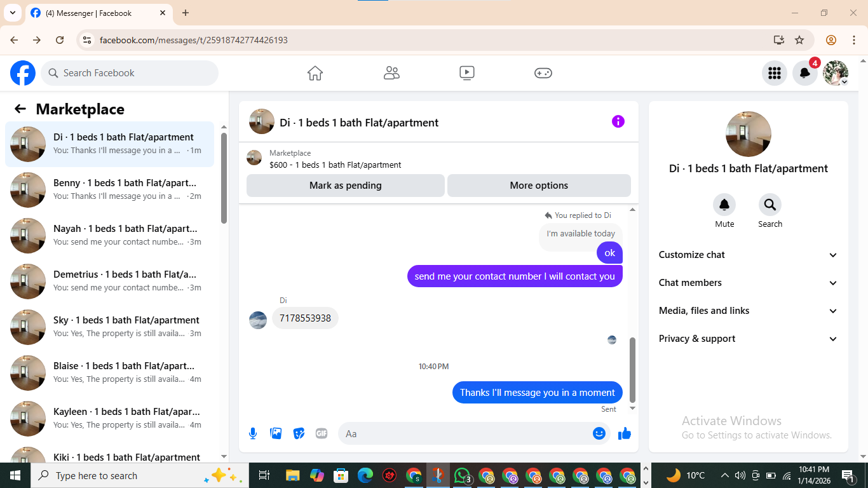View site information icon in address bar

point(88,40)
